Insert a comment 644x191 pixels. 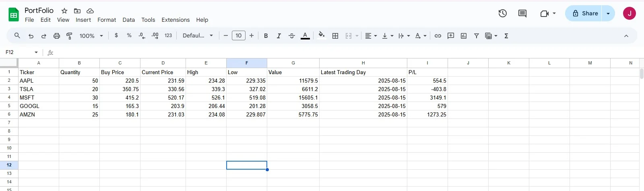[x=451, y=36]
